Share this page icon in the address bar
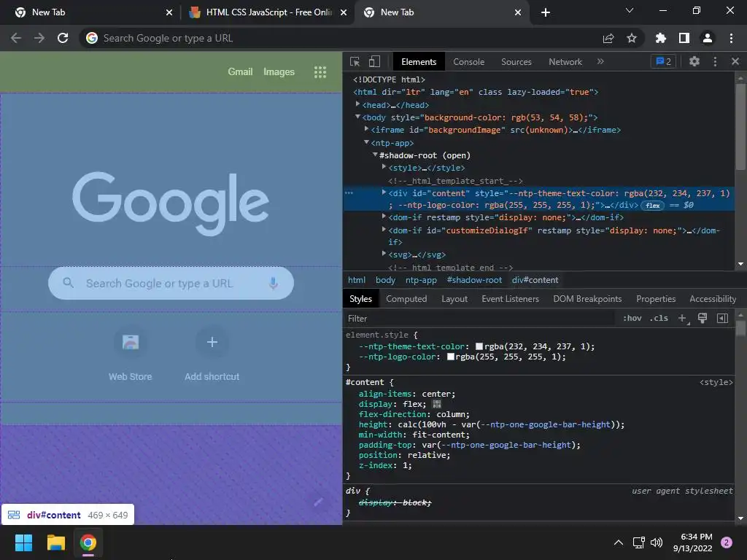Viewport: 747px width, 560px height. [x=608, y=38]
